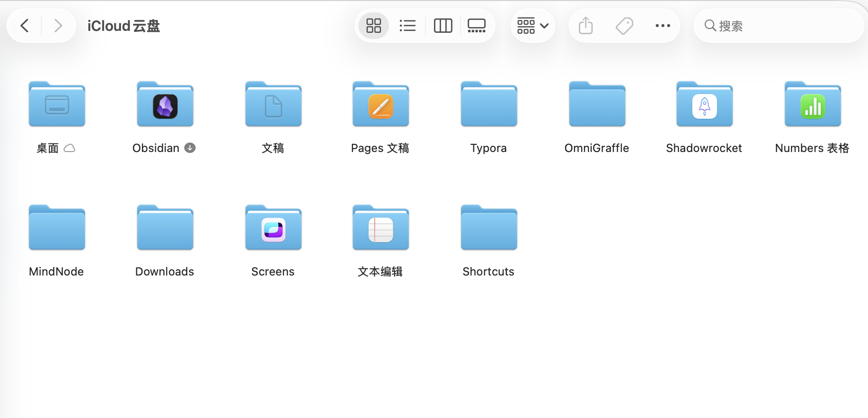
Task: Switch to icon grid view
Action: click(x=374, y=26)
